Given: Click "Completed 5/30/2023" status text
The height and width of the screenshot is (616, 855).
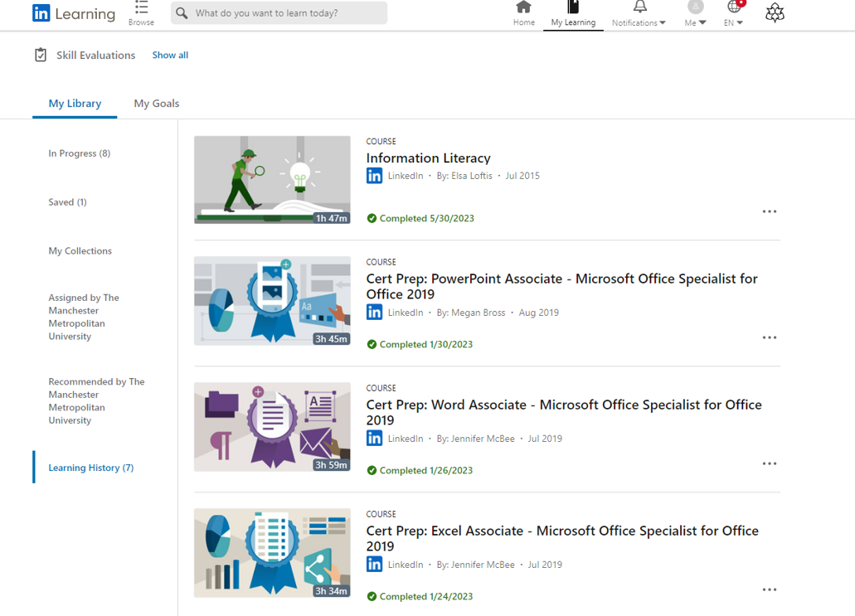Looking at the screenshot, I should click(427, 218).
